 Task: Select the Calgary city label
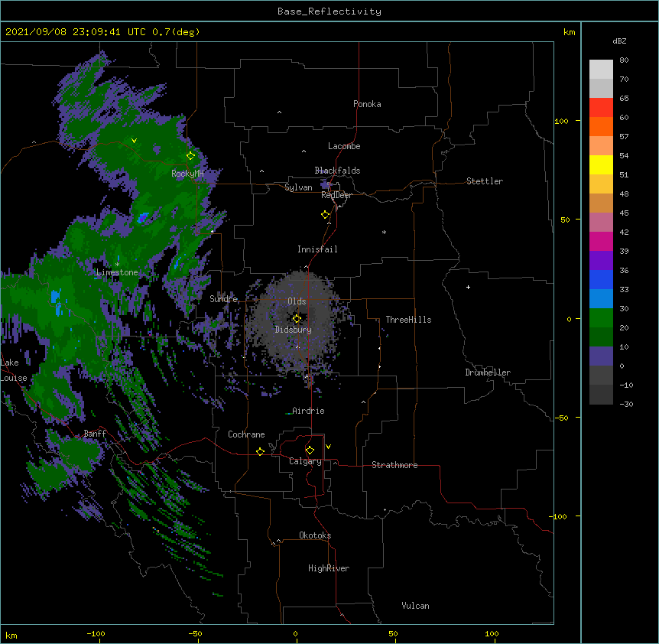(x=305, y=461)
